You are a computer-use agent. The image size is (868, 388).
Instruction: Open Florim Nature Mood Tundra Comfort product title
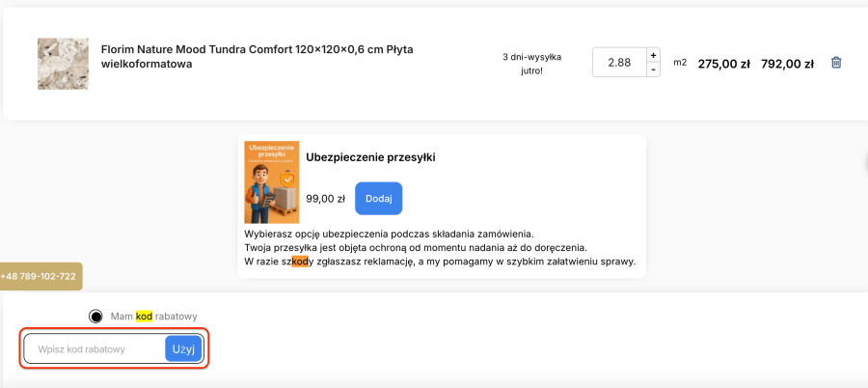pos(257,57)
